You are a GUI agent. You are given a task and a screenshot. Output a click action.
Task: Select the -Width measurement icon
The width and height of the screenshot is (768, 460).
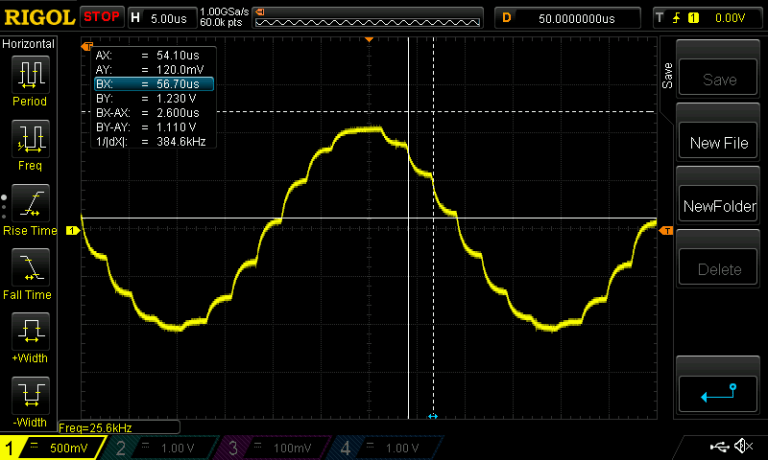click(30, 395)
